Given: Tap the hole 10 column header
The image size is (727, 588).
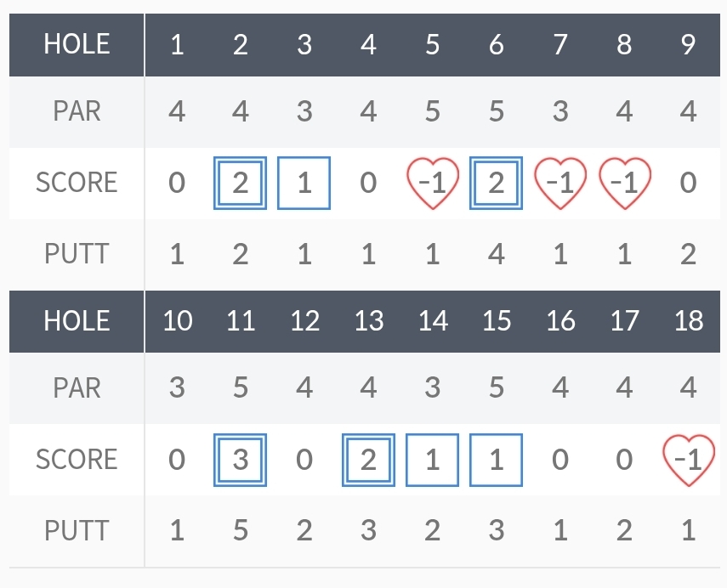Looking at the screenshot, I should (x=177, y=320).
